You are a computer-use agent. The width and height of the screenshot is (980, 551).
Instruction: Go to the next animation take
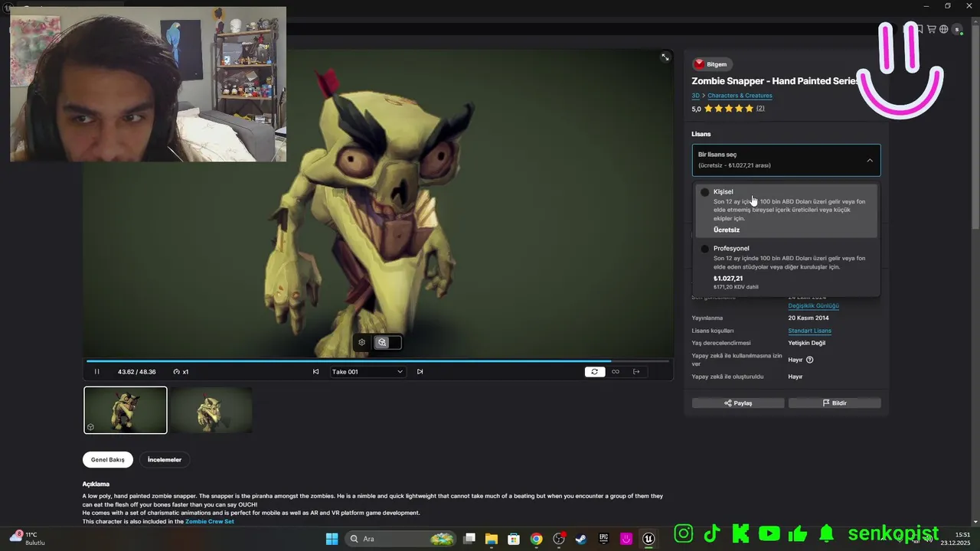pos(420,372)
